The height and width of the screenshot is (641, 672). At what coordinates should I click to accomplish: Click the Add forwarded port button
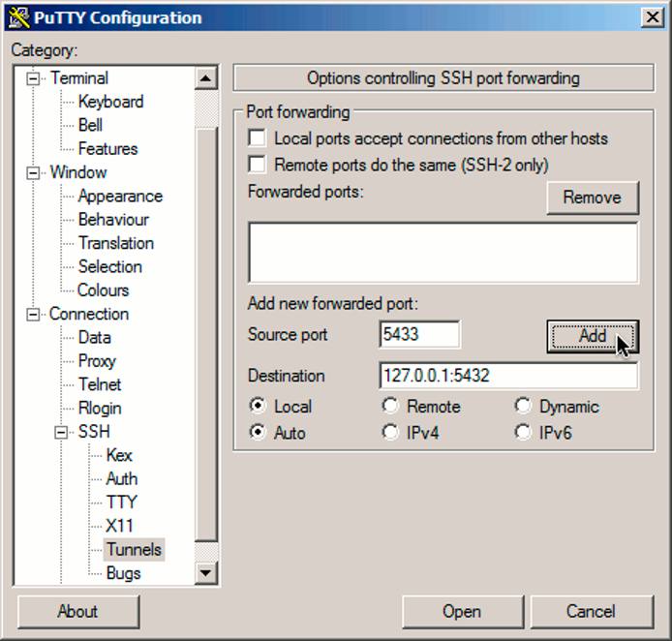[x=593, y=336]
